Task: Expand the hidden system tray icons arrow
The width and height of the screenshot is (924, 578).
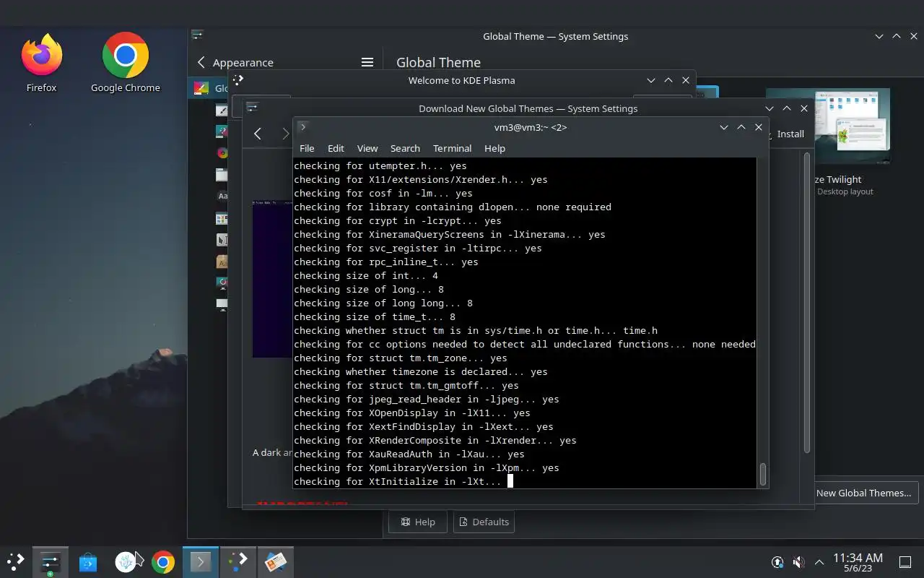Action: point(819,561)
